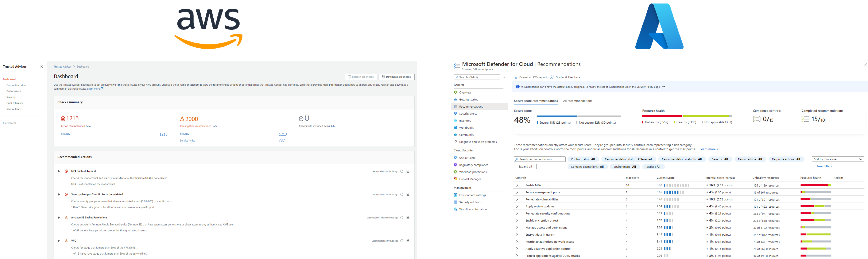Open Preferences in Trusted Advisor menu
The width and height of the screenshot is (868, 259).
[9, 123]
